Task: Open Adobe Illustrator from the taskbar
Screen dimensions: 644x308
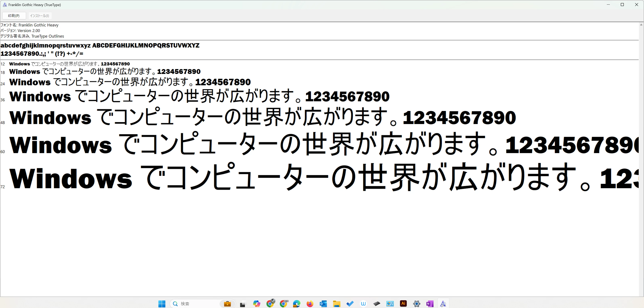Action: (403, 304)
